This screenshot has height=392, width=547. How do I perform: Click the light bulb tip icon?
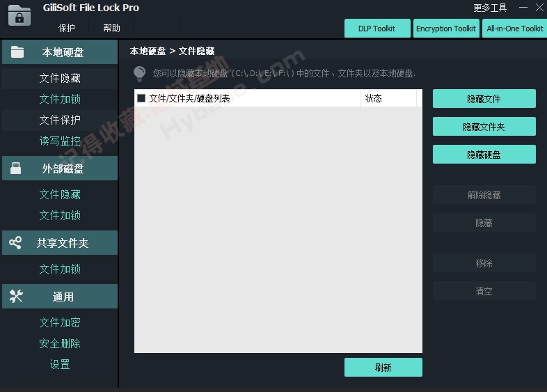click(140, 74)
